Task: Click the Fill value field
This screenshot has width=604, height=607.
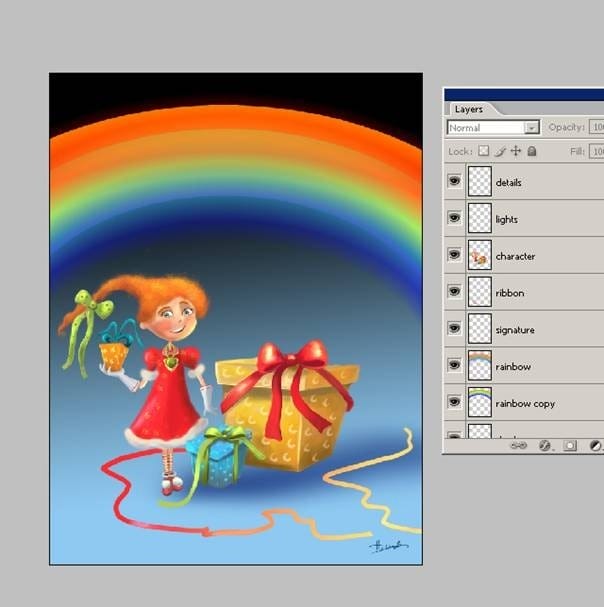Action: (596, 151)
